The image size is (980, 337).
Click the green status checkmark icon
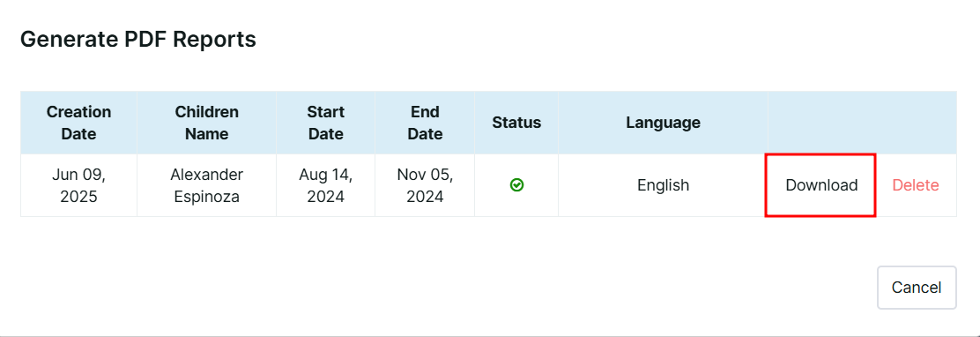click(516, 185)
